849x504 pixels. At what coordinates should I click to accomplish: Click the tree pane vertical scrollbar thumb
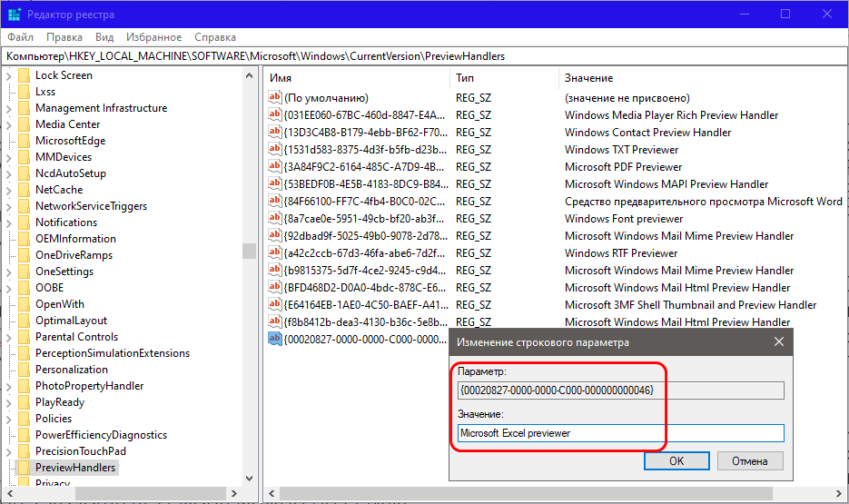[249, 251]
